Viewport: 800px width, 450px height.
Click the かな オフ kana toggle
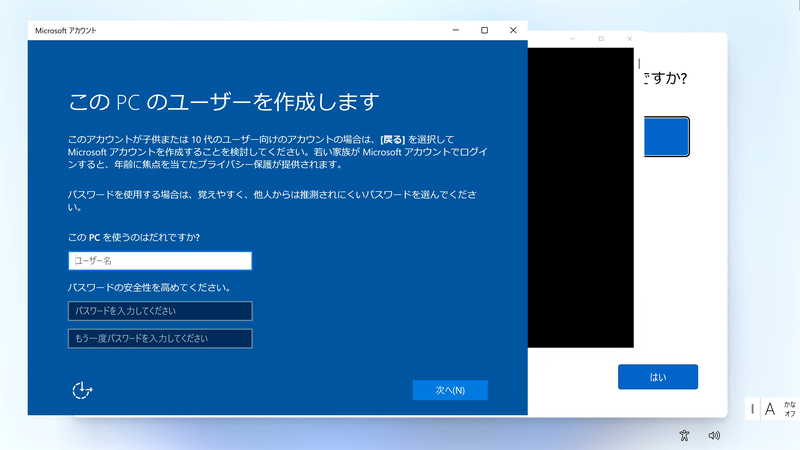point(789,409)
